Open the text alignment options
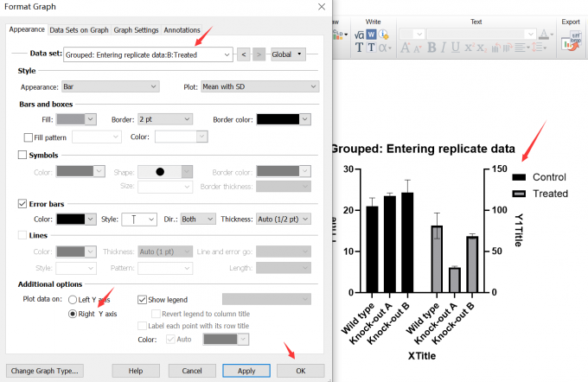The image size is (588, 382). tap(521, 48)
